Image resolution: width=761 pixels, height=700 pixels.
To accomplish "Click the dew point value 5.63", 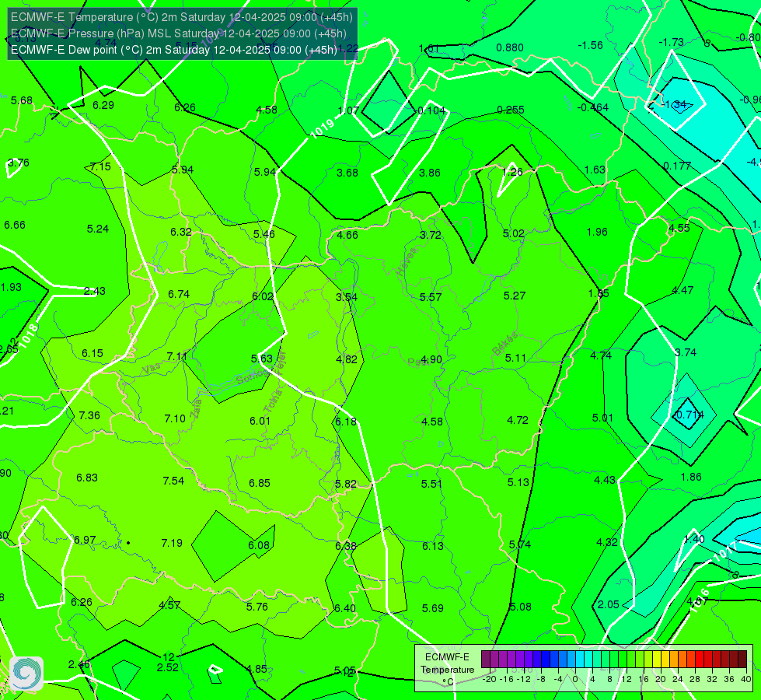I will 262,358.
